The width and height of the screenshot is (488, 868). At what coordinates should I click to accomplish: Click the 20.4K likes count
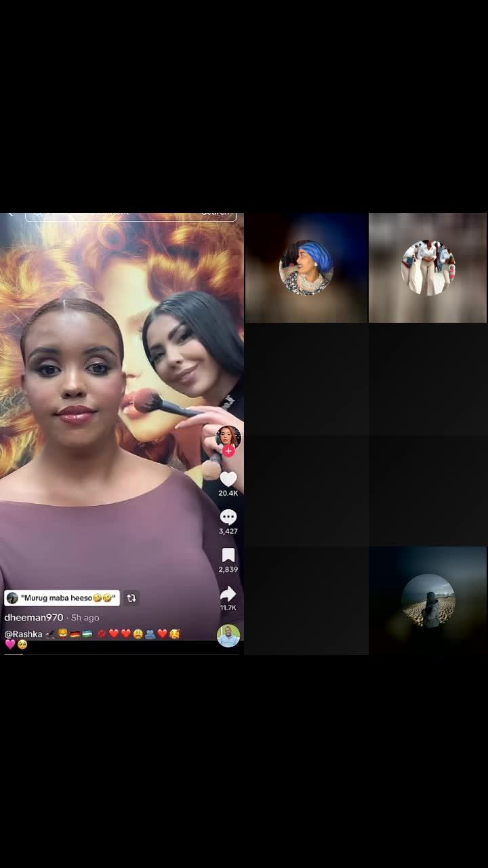tap(228, 493)
